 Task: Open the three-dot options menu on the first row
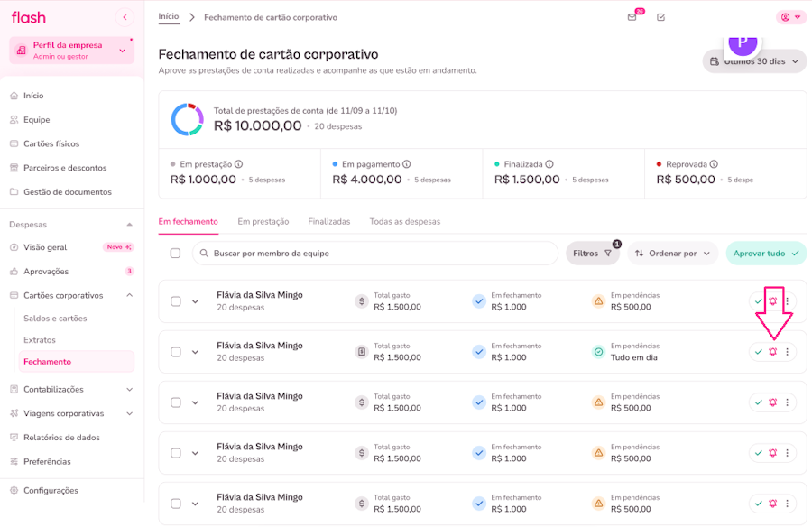point(787,300)
